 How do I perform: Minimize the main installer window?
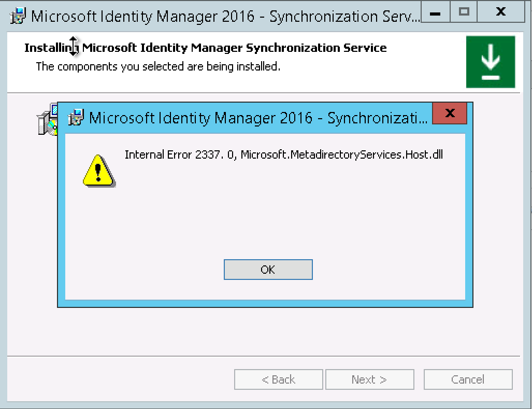tap(435, 12)
